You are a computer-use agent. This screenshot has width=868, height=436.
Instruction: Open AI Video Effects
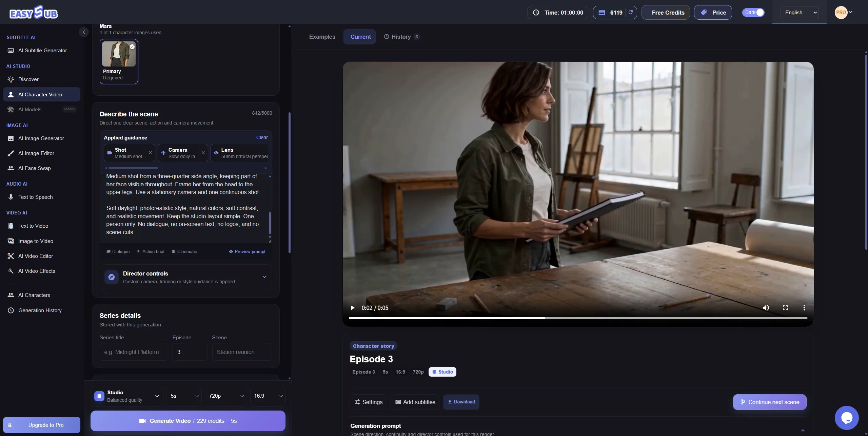tap(42, 271)
